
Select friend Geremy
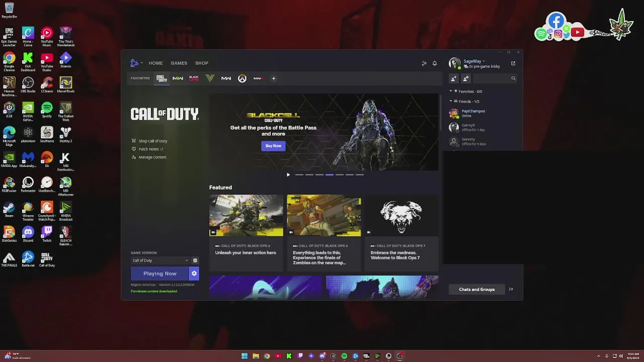click(482, 142)
